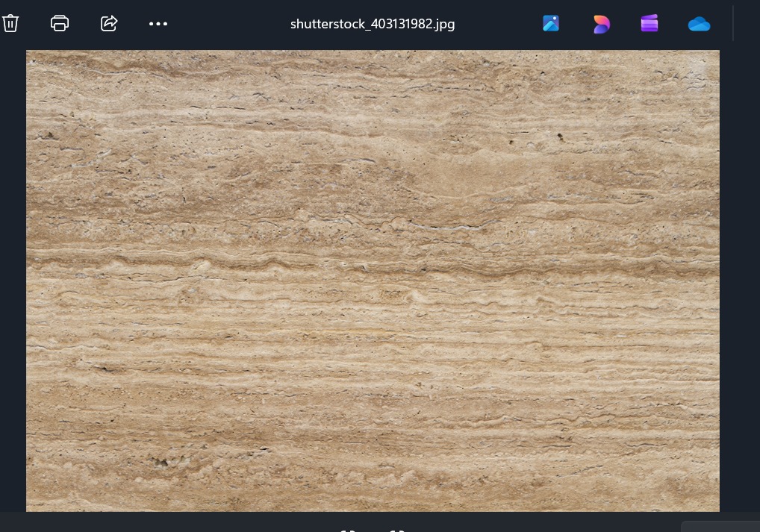Viewport: 760px width, 532px height.
Task: Share the shutterstock image
Action: (x=109, y=23)
